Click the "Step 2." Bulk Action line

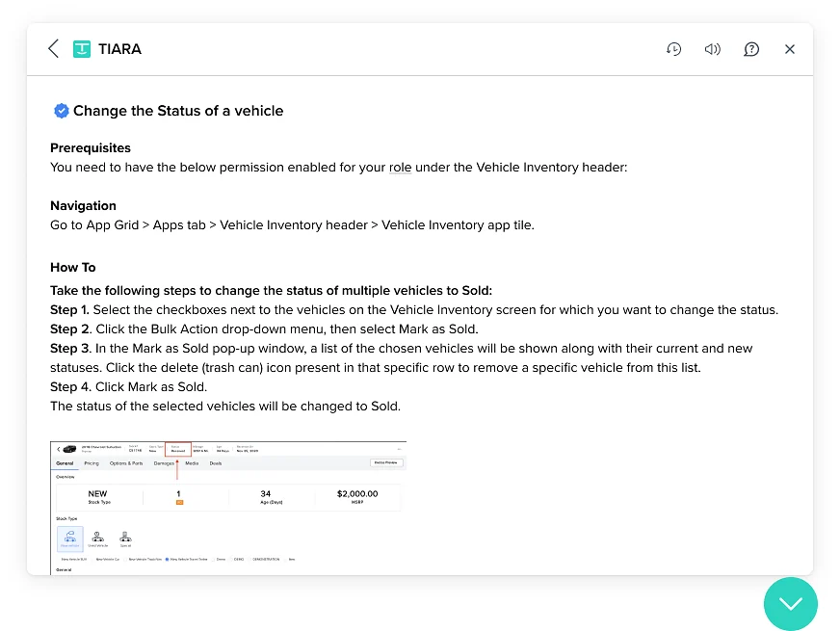click(x=264, y=329)
